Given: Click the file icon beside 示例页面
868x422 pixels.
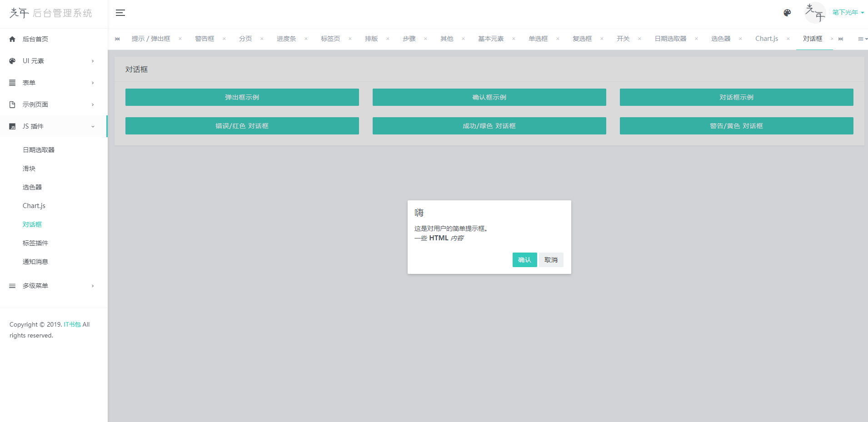Looking at the screenshot, I should coord(12,104).
